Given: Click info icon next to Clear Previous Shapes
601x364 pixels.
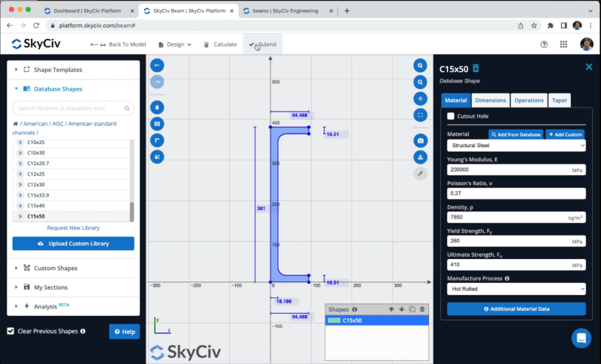Looking at the screenshot, I should tap(83, 331).
